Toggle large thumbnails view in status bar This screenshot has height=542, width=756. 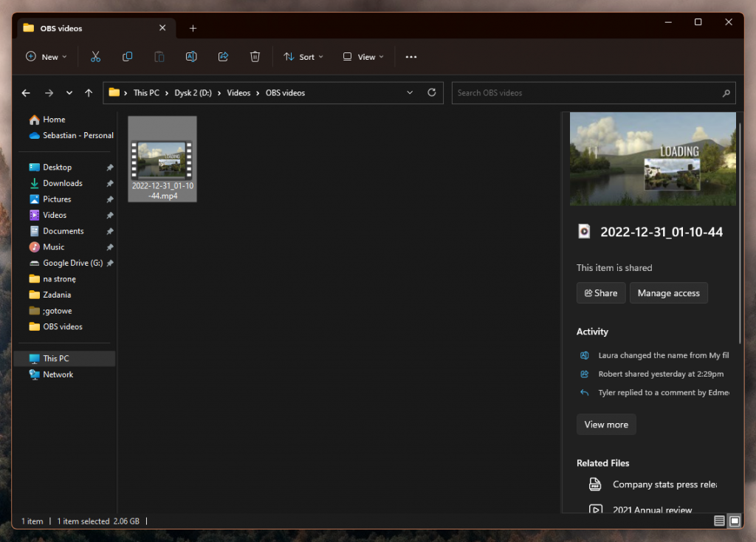(735, 521)
